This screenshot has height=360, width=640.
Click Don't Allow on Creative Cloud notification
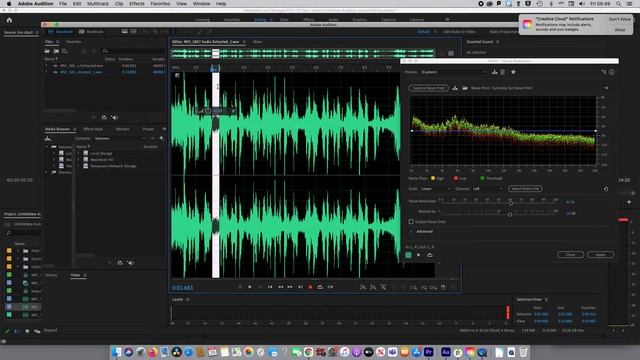click(620, 19)
